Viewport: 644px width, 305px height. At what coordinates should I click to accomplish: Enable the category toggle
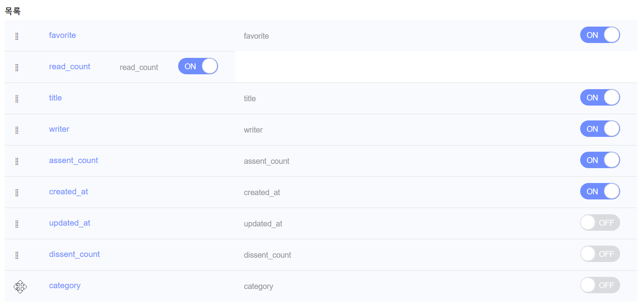pyautogui.click(x=600, y=285)
